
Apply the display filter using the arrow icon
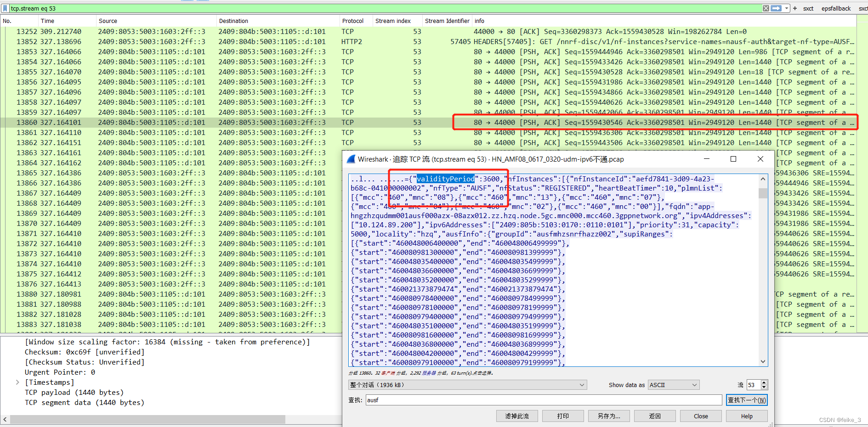(x=776, y=8)
